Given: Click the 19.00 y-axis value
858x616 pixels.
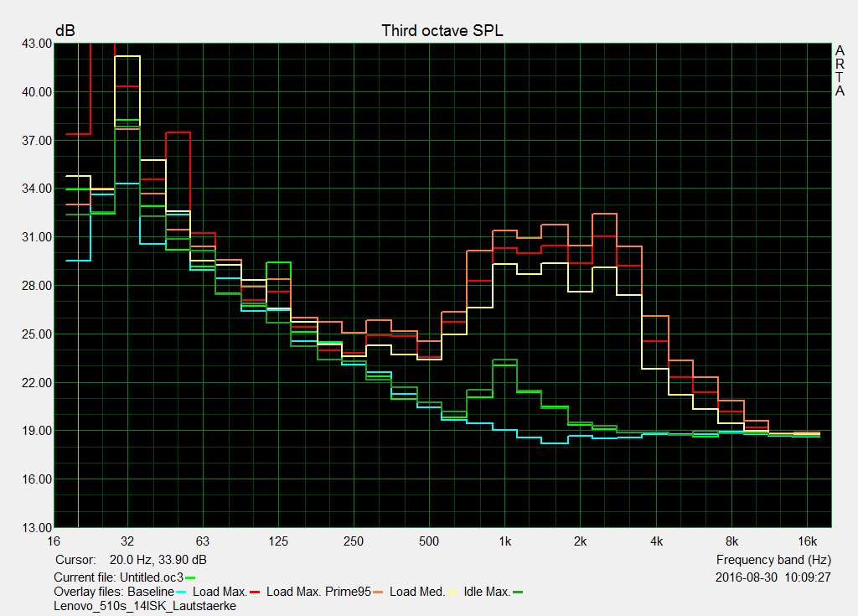Looking at the screenshot, I should click(x=37, y=431).
